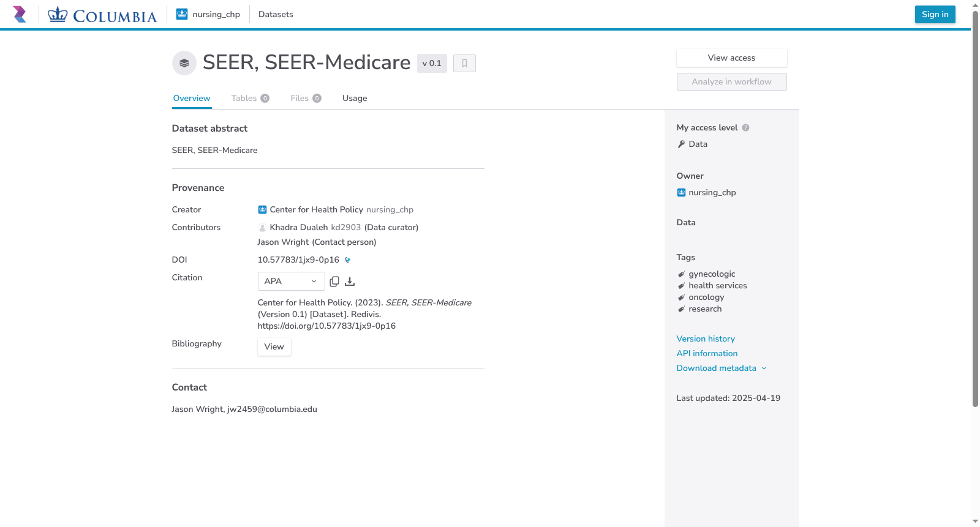This screenshot has width=980, height=527.
Task: Click the health services tag icon
Action: click(x=681, y=286)
